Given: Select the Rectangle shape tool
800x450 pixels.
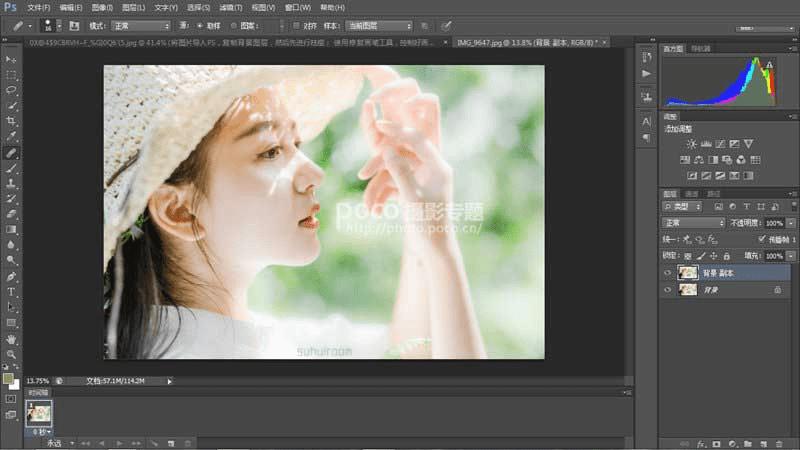Looking at the screenshot, I should click(x=11, y=323).
